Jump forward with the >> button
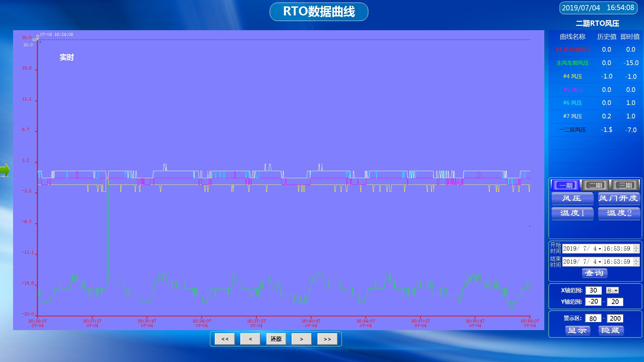The height and width of the screenshot is (362, 644). coord(327,339)
